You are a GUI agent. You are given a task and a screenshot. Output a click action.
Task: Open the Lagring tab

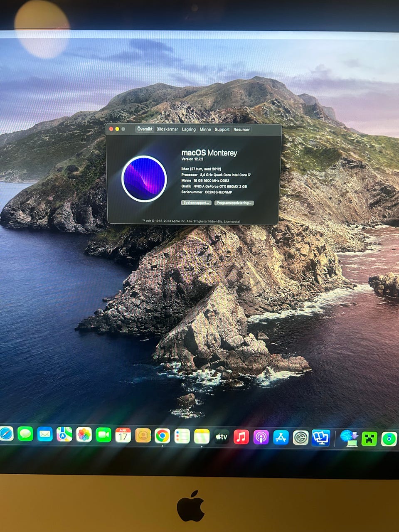189,129
